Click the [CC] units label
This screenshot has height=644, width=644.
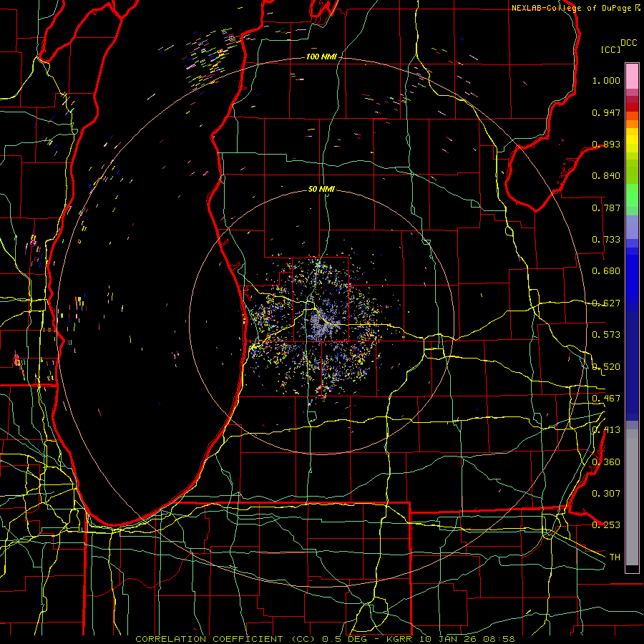[610, 49]
